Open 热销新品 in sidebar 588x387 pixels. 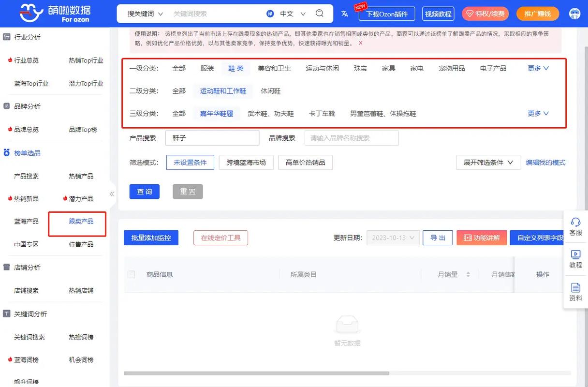click(x=26, y=199)
